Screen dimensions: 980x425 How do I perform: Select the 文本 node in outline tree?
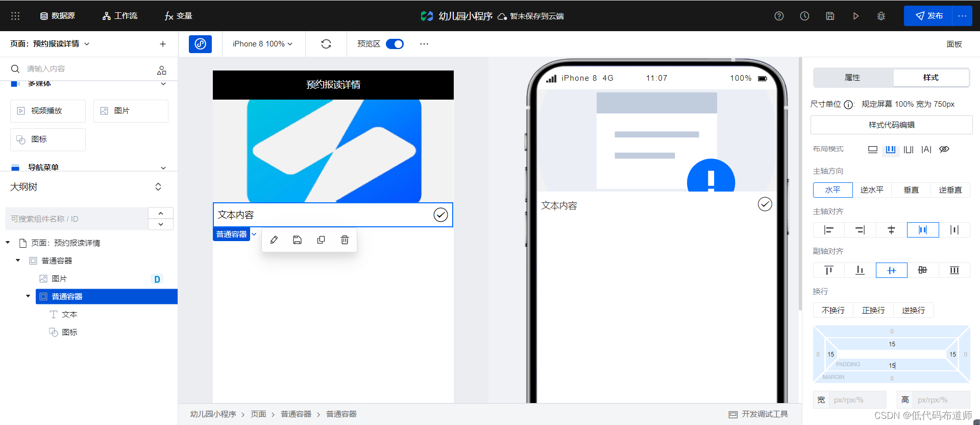coord(69,314)
